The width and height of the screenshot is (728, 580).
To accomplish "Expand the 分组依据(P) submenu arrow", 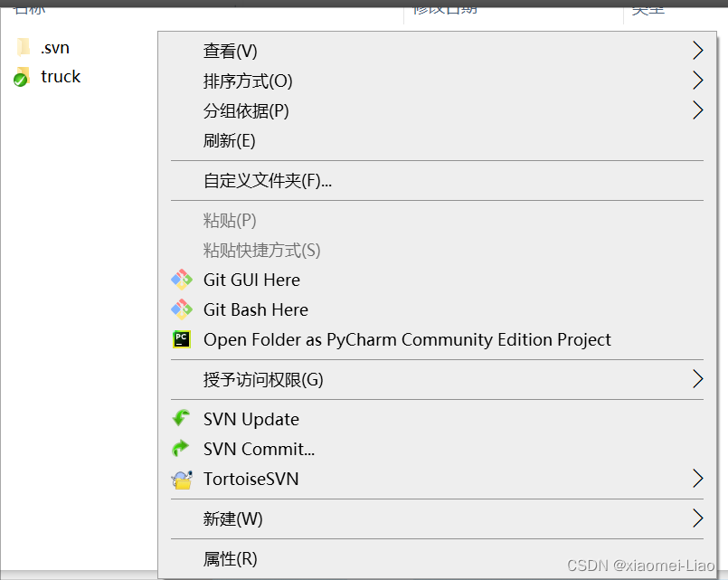I will pos(696,110).
